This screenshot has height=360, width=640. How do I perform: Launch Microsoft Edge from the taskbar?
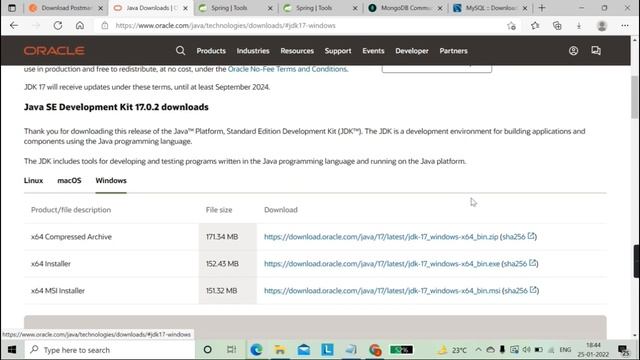point(256,350)
